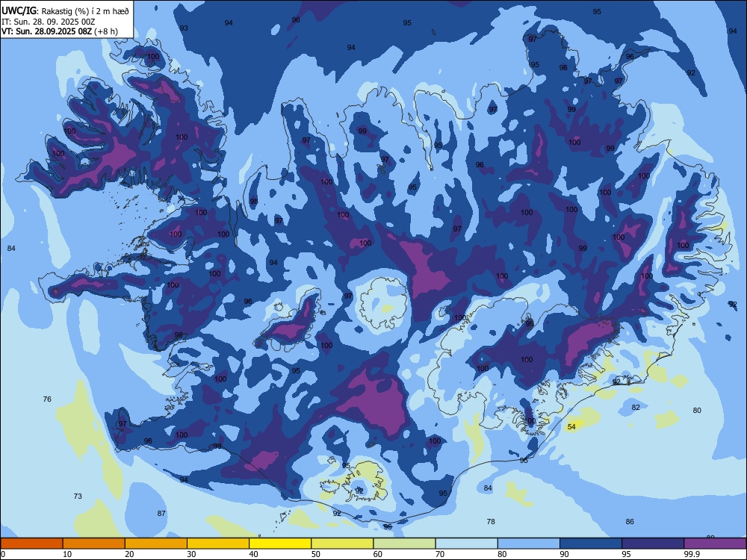Click the purple legend swatch above 99.9
The width and height of the screenshot is (747, 560).
click(715, 544)
